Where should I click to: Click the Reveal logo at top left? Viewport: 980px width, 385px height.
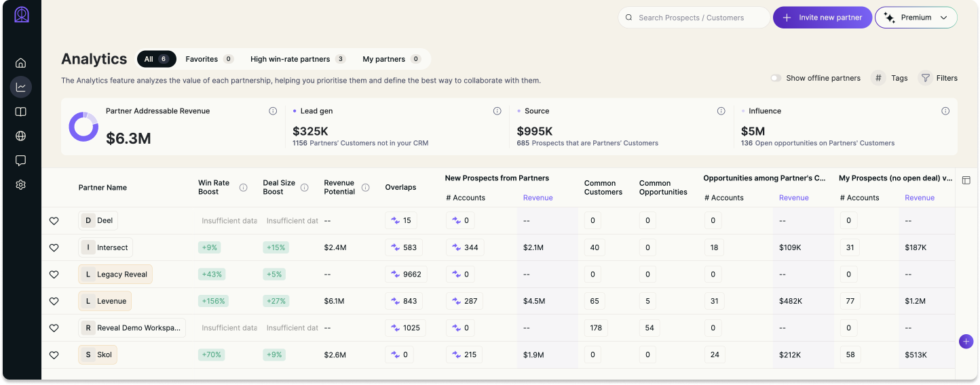click(x=22, y=15)
